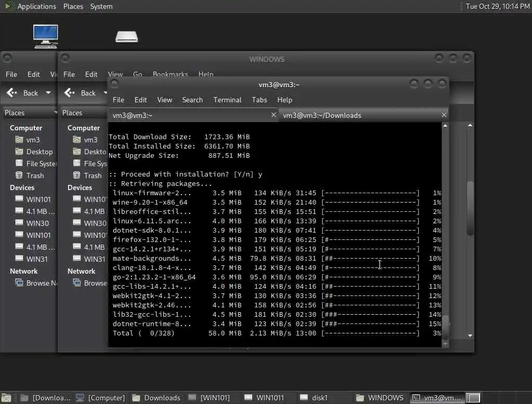
Task: Click File System drive icon in leftmost sidebar
Action: coord(19,163)
